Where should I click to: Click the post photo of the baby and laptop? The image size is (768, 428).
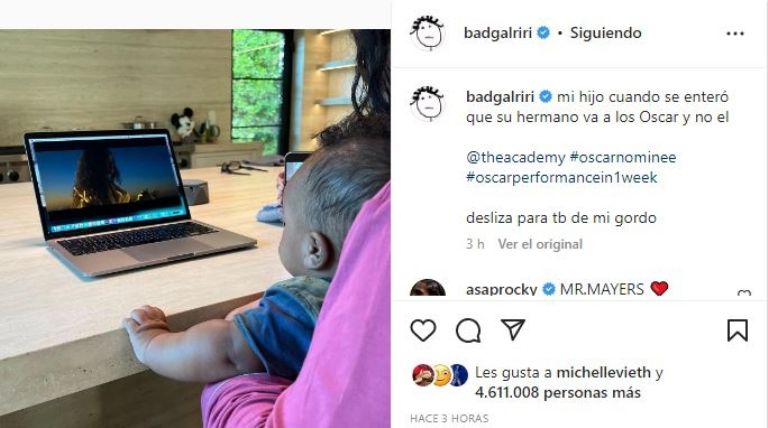[x=195, y=228]
